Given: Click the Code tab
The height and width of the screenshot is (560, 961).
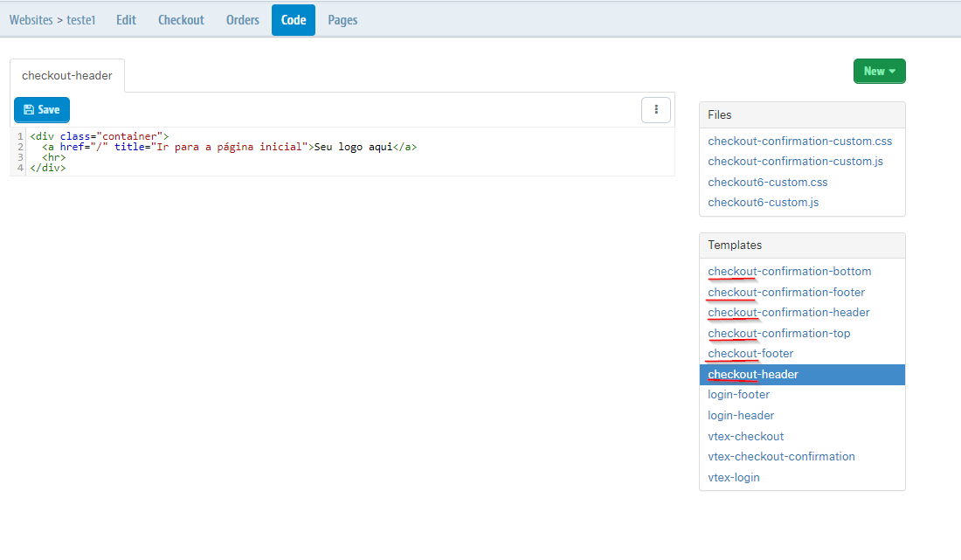Looking at the screenshot, I should pos(294,20).
